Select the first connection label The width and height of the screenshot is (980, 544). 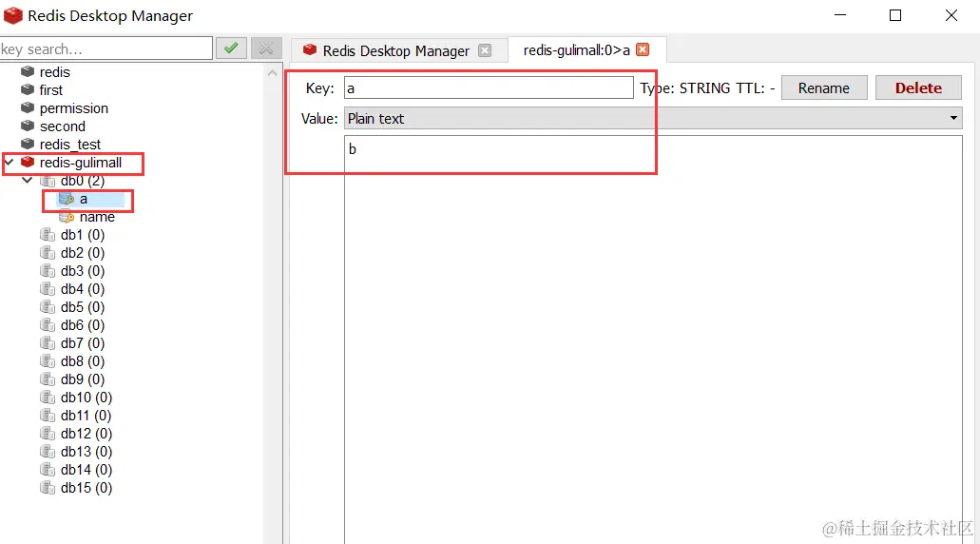51,90
